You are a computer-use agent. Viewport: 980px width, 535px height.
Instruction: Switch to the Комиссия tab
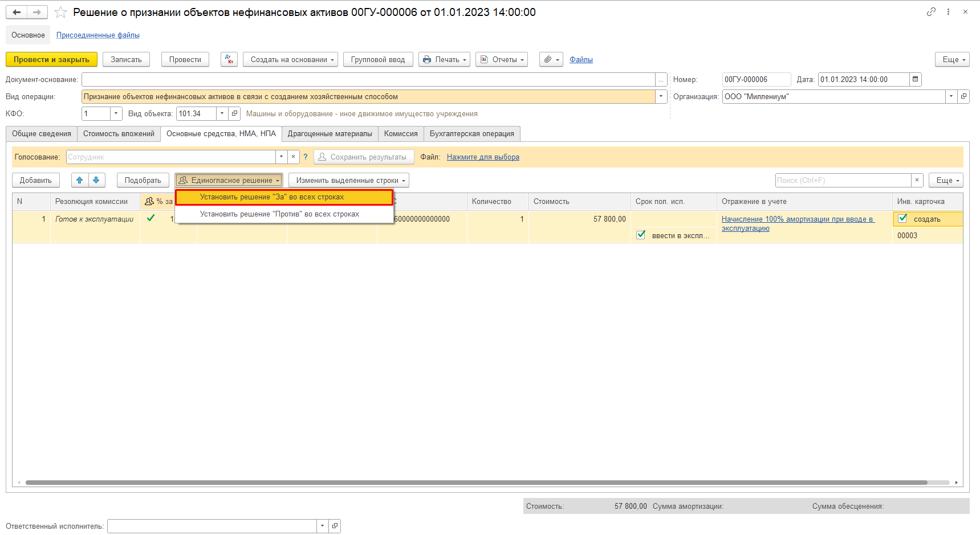(x=401, y=134)
